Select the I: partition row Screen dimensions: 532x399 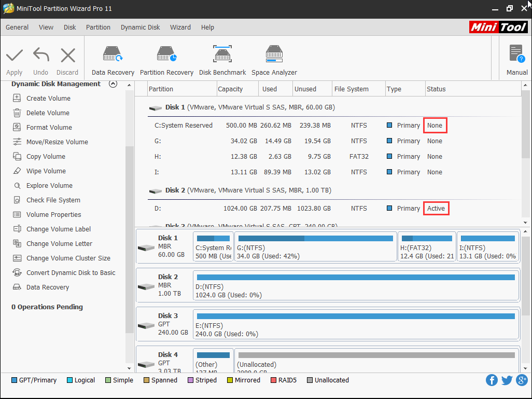pyautogui.click(x=334, y=172)
